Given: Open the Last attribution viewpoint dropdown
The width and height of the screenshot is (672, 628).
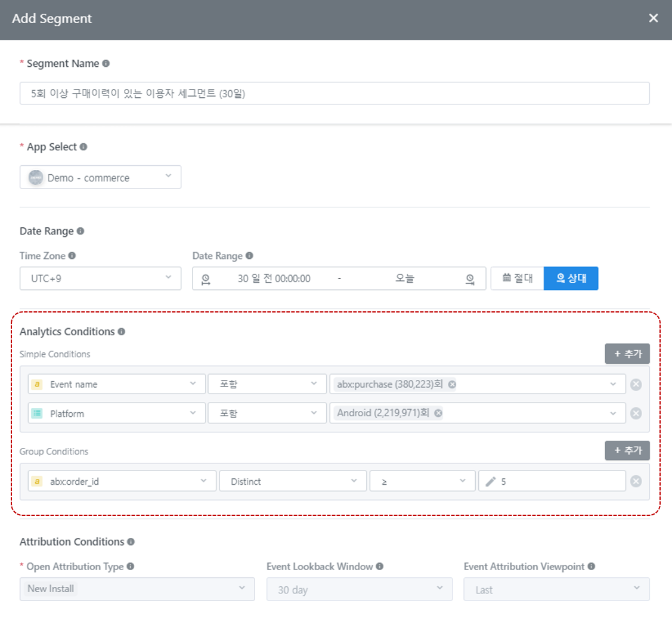Looking at the screenshot, I should click(557, 589).
